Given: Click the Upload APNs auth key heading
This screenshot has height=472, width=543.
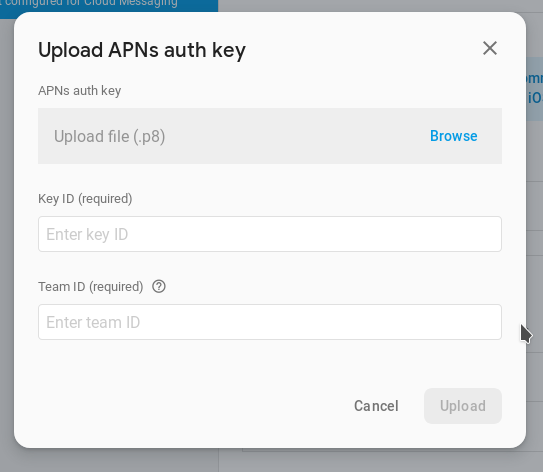Looking at the screenshot, I should 142,50.
